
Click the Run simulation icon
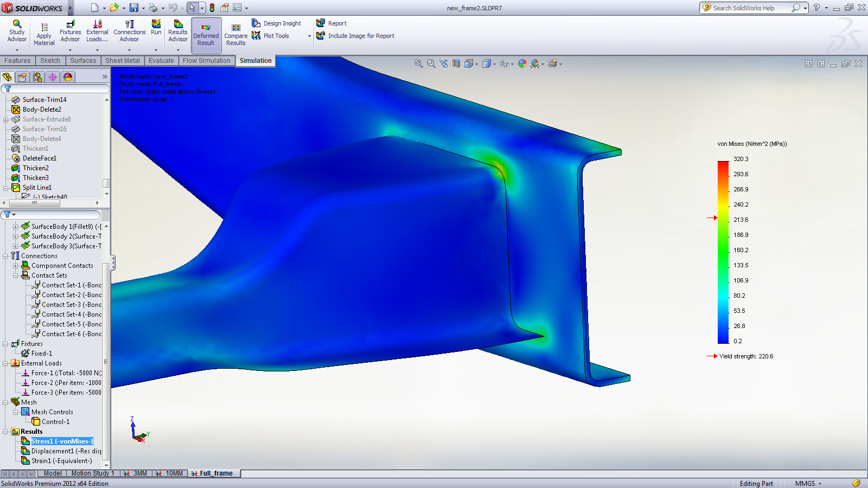click(156, 28)
